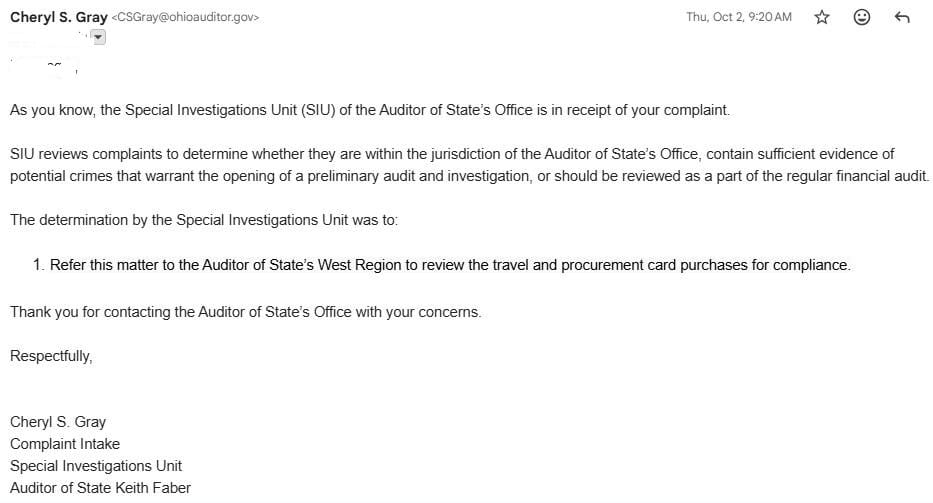Click the reply arrow icon
The width and height of the screenshot is (933, 503).
tap(901, 17)
